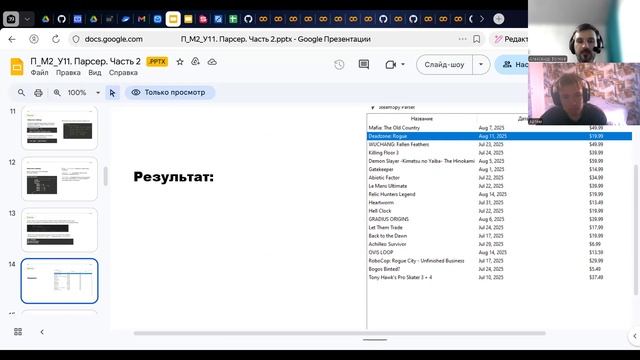
Task: Open the camera options dropdown arrow
Action: pyautogui.click(x=403, y=64)
